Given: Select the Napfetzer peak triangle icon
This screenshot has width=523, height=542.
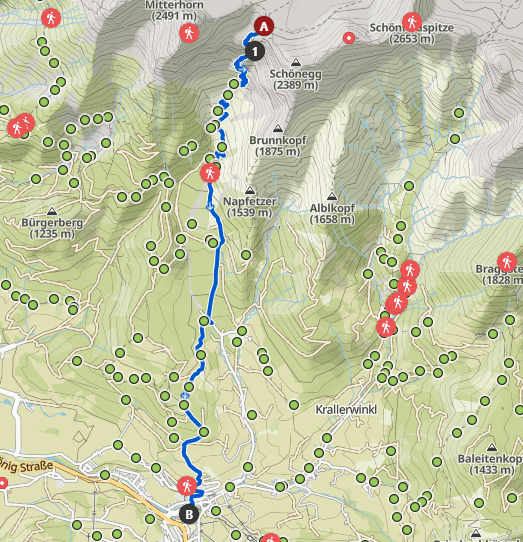Looking at the screenshot, I should (250, 190).
